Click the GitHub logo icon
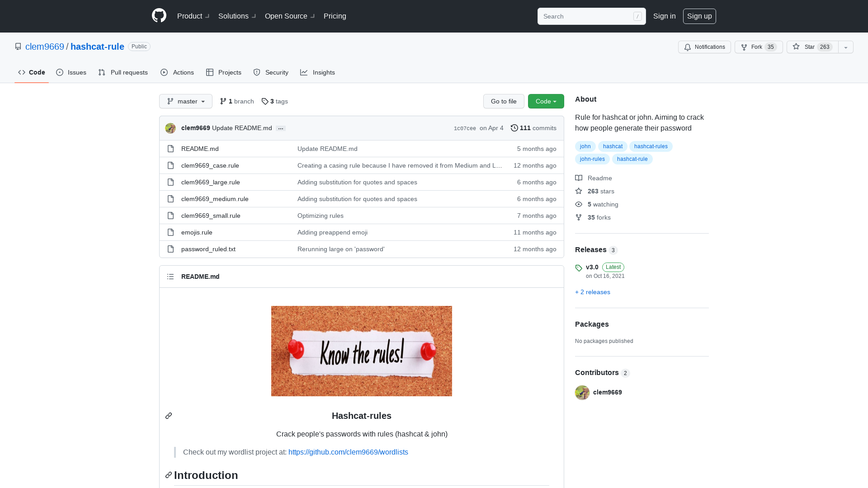868x488 pixels. point(159,16)
